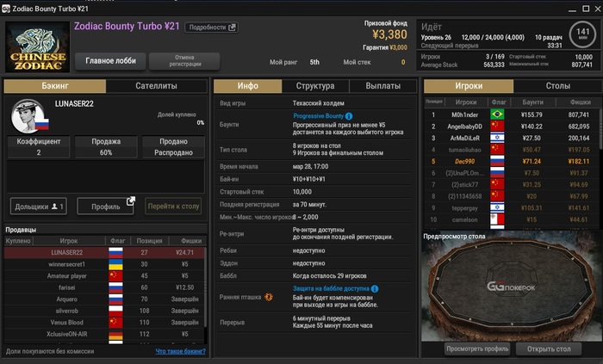Click the Перейти к столу button

point(173,207)
